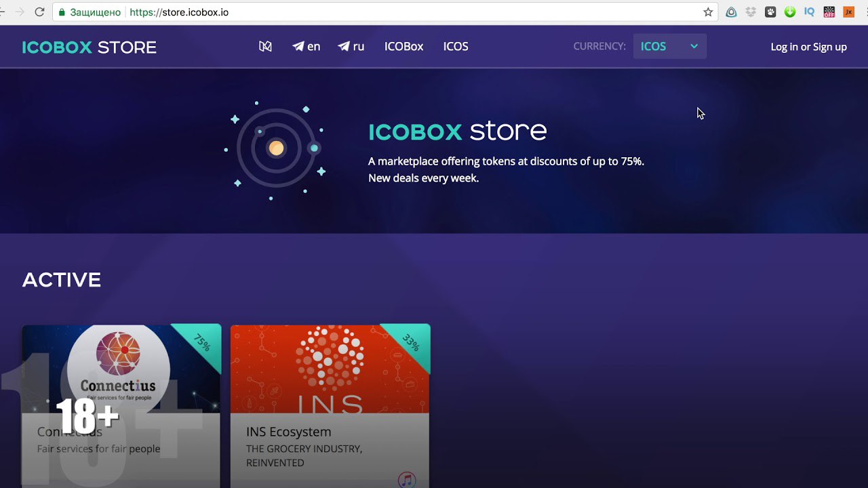Bookmark this page with the star icon

(x=708, y=12)
